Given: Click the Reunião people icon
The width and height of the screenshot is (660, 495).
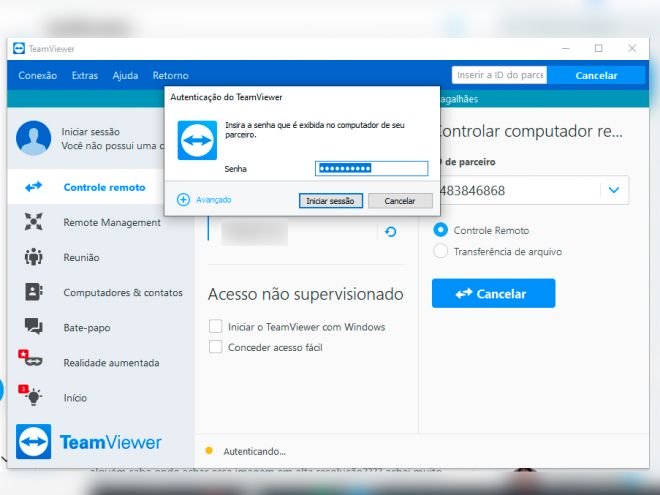Looking at the screenshot, I should click(x=34, y=257).
